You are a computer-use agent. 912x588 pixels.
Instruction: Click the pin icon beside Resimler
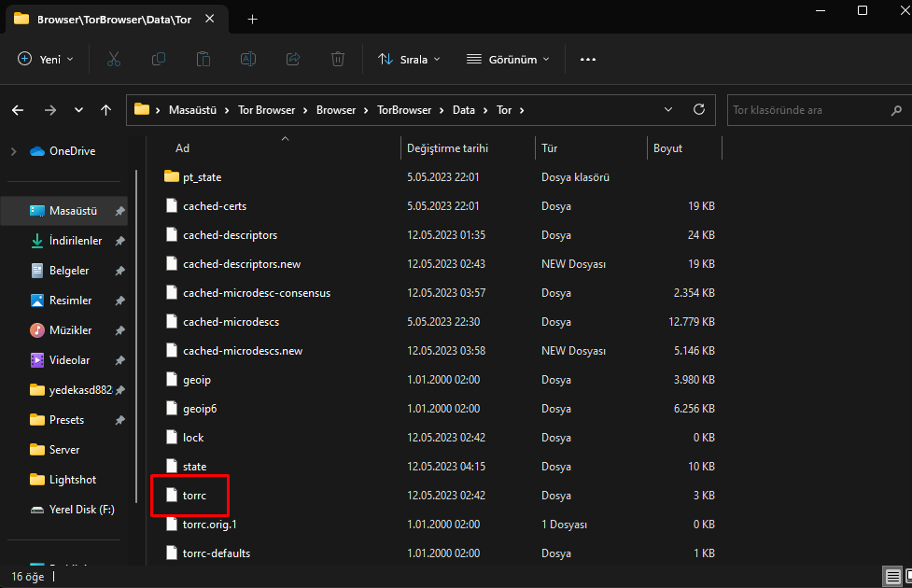coord(119,301)
